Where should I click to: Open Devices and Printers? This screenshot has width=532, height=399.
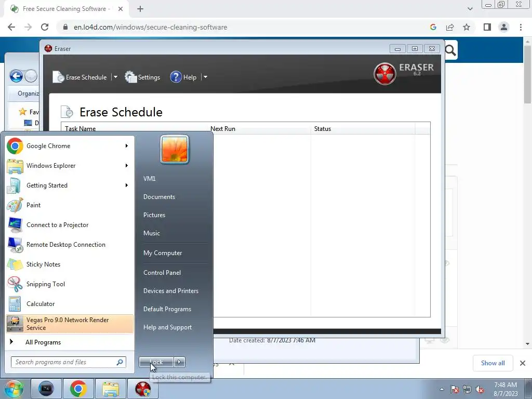click(170, 291)
